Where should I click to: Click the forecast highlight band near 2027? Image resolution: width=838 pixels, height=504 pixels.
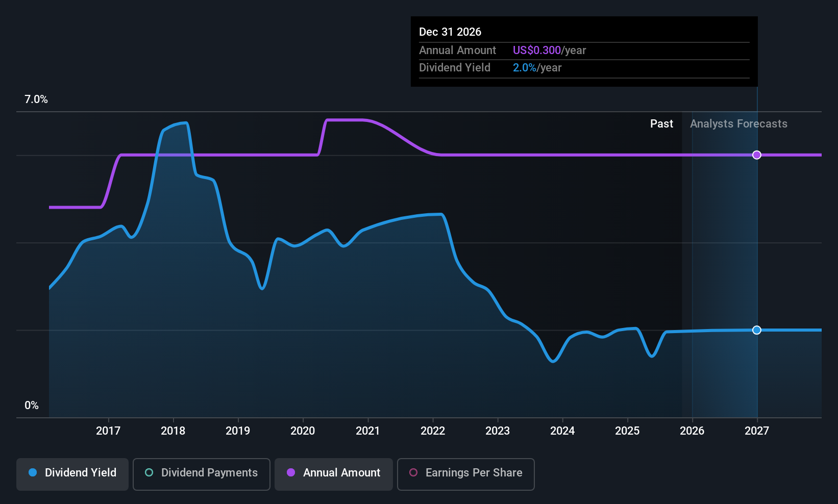[x=724, y=255]
